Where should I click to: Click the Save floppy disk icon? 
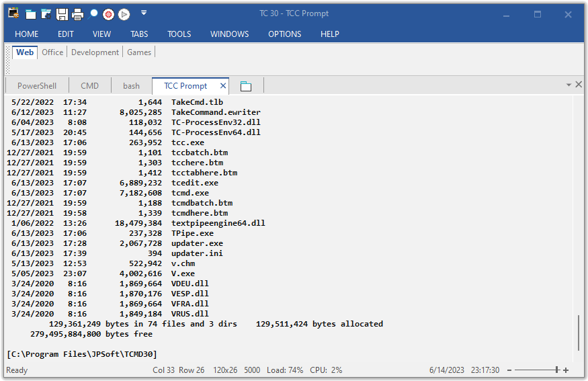point(62,14)
